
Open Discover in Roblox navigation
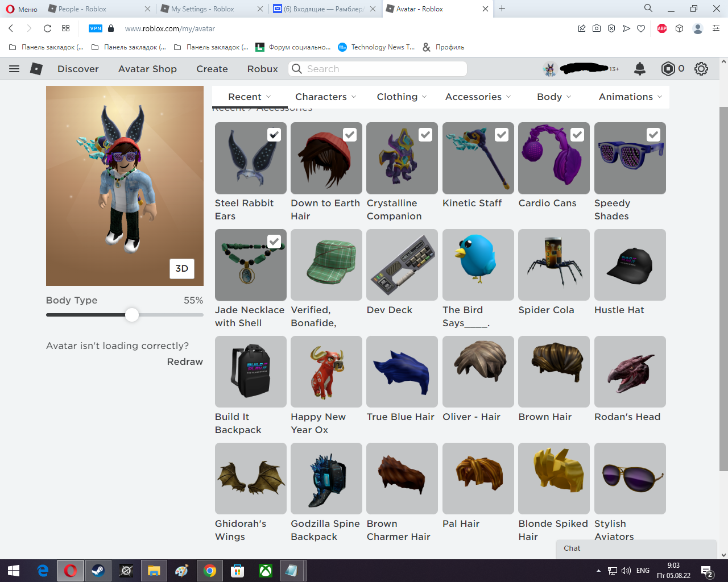(78, 69)
